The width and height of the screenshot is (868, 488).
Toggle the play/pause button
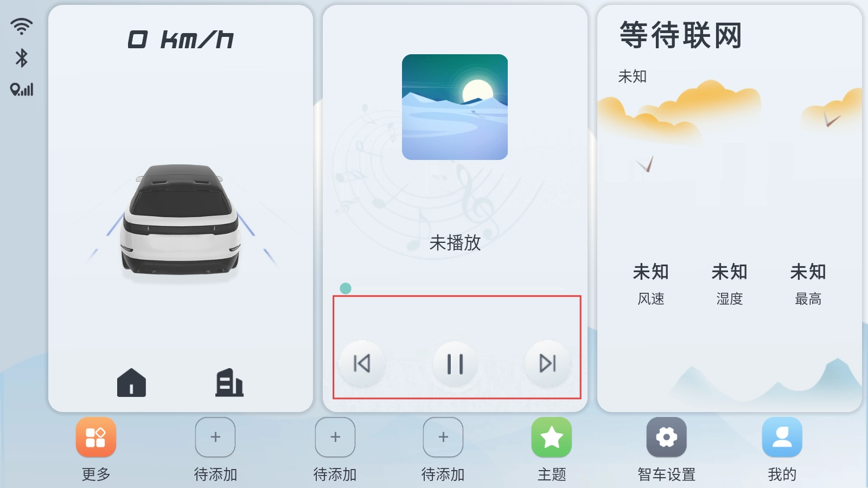click(x=455, y=364)
